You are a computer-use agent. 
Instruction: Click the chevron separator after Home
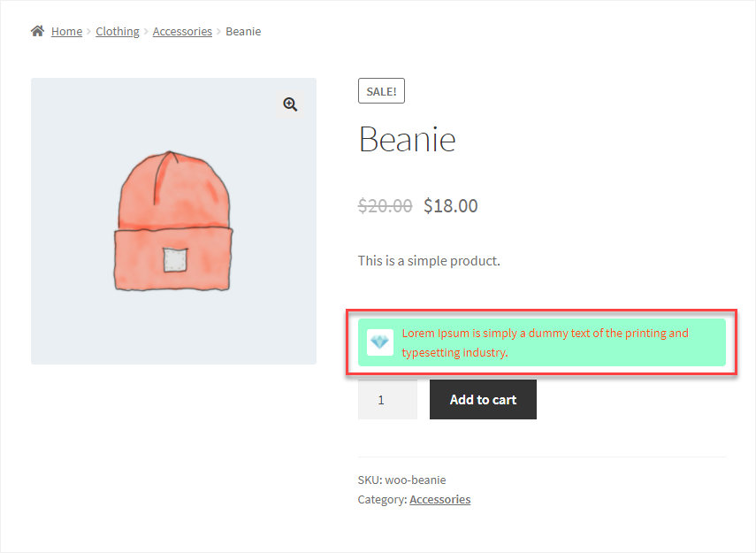[88, 32]
